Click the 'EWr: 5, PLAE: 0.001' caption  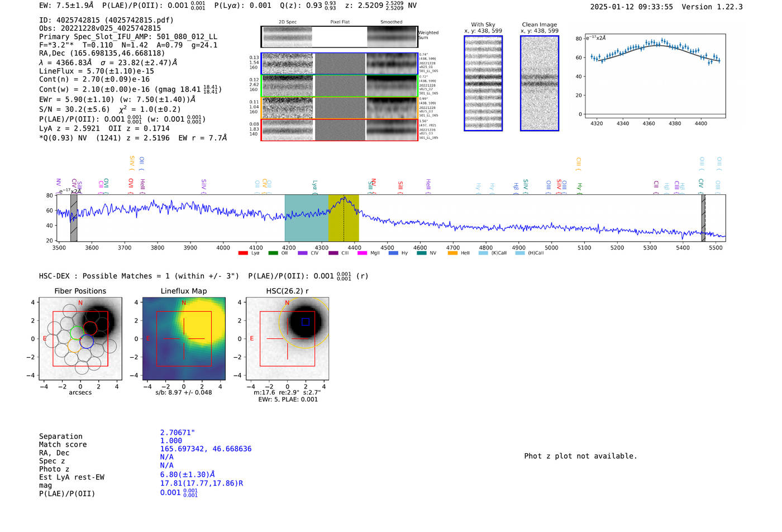click(x=288, y=399)
